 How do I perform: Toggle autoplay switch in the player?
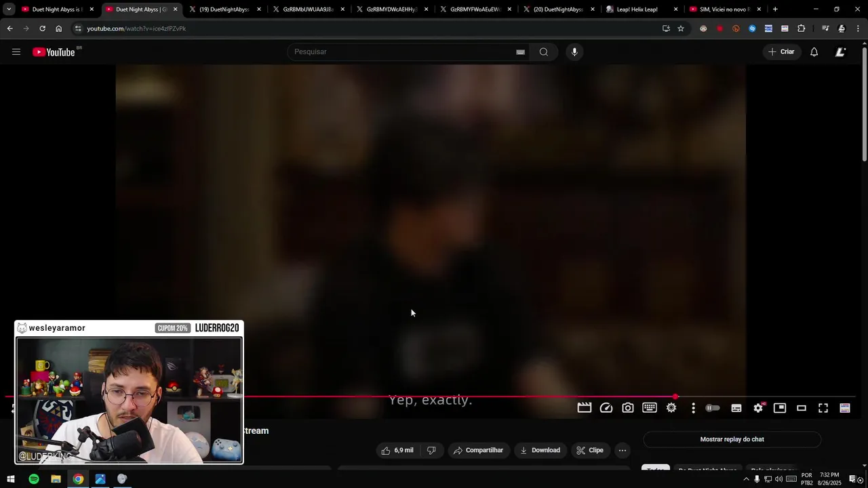[x=713, y=408]
